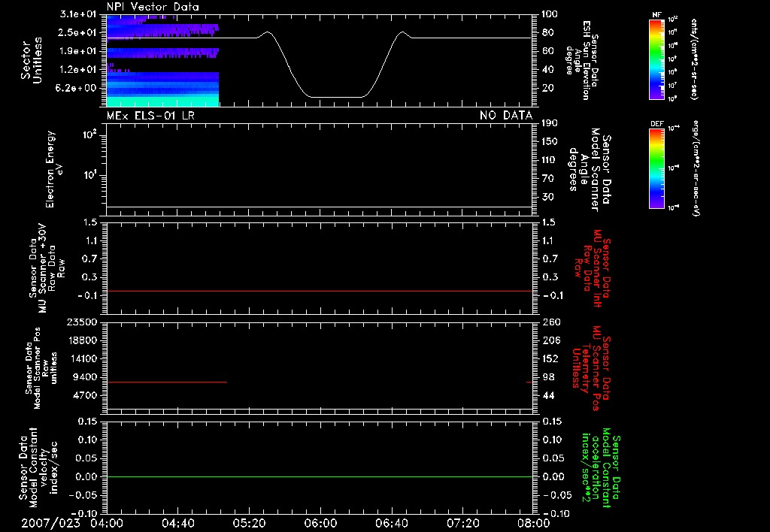Click the 'NO DATA' label
This screenshot has width=770, height=532.
(x=506, y=116)
